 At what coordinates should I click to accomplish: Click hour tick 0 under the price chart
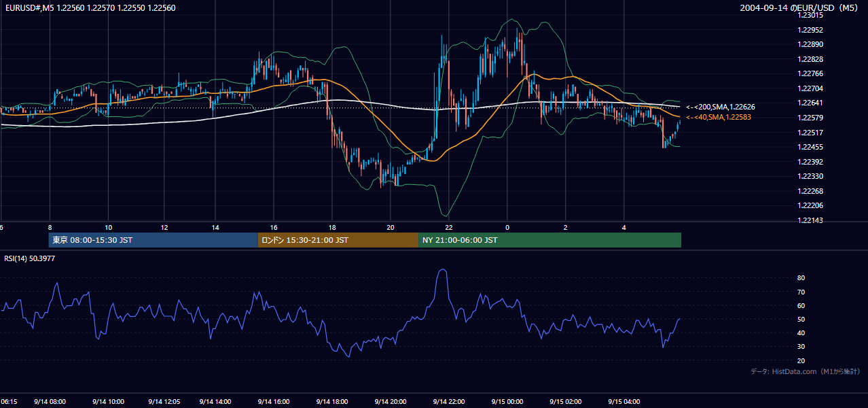[x=507, y=227]
